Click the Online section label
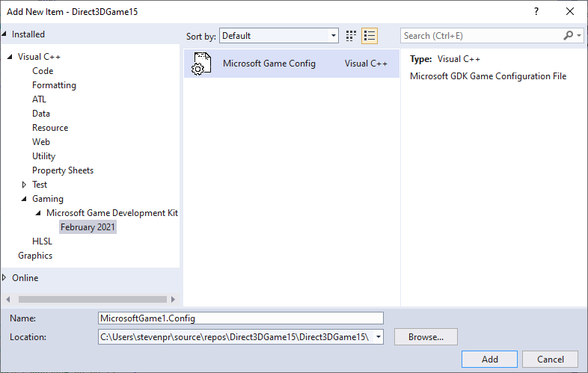The image size is (588, 373). point(25,278)
